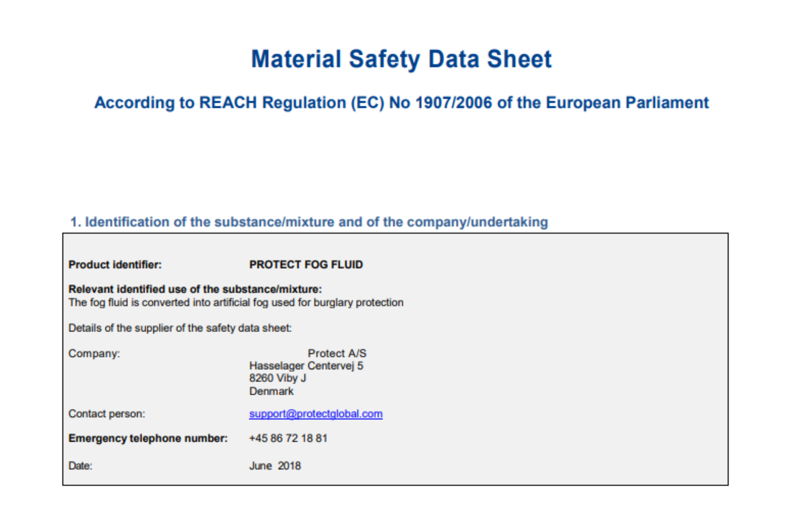Click the Hasselager Centervej 5 address line
804x532 pixels.
(x=306, y=366)
